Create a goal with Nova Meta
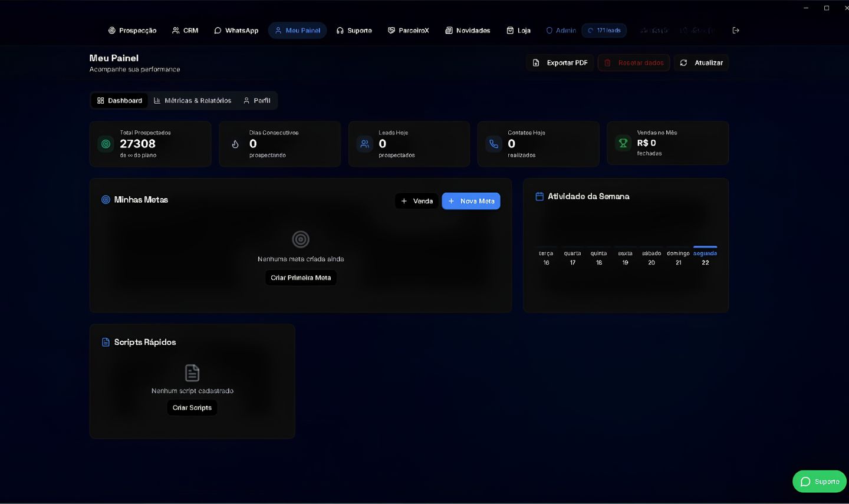 tap(471, 201)
